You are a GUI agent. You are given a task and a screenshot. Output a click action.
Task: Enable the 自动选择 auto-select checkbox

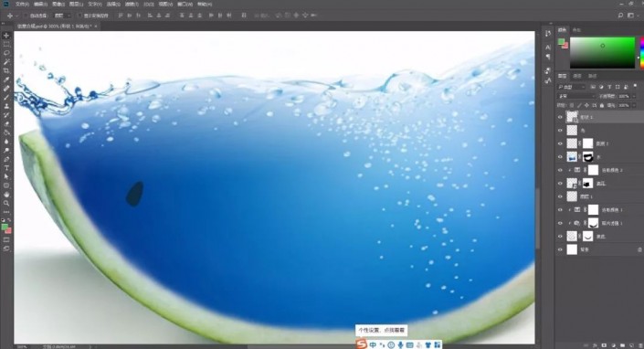click(x=26, y=16)
